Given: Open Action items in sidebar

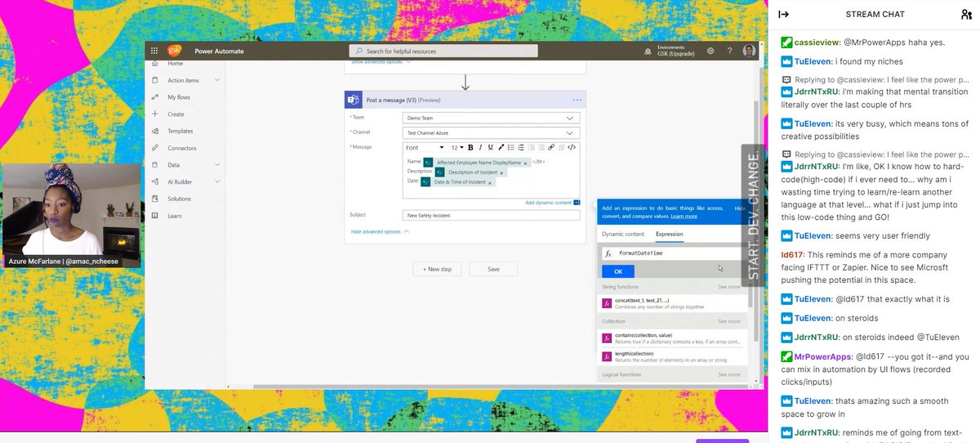Looking at the screenshot, I should [183, 80].
